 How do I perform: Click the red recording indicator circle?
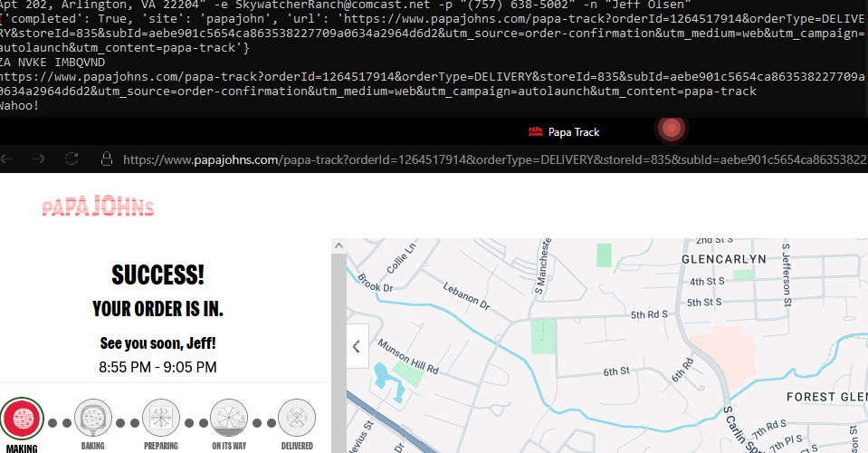(671, 130)
